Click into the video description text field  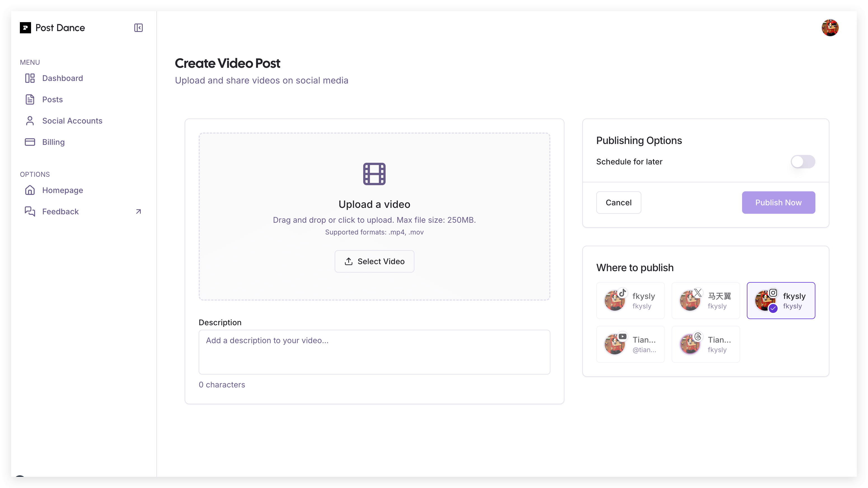tap(374, 352)
